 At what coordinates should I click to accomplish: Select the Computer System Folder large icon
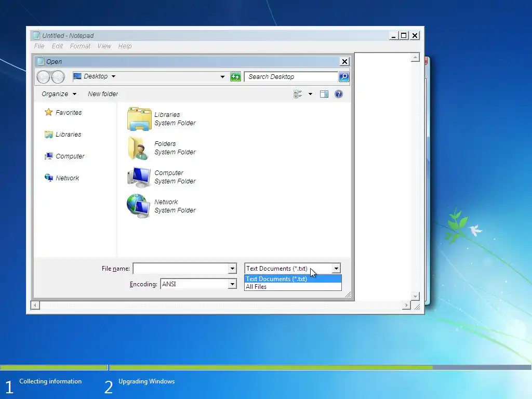coord(139,177)
